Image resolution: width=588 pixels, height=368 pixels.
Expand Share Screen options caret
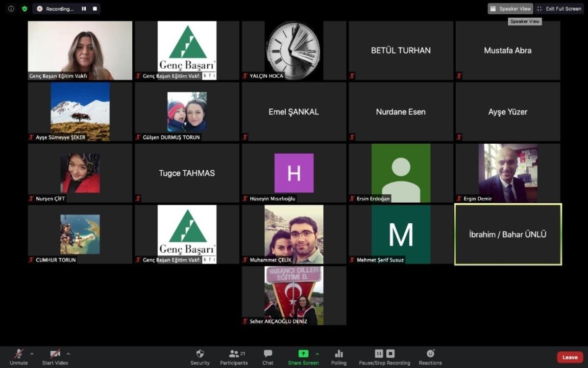click(x=317, y=354)
